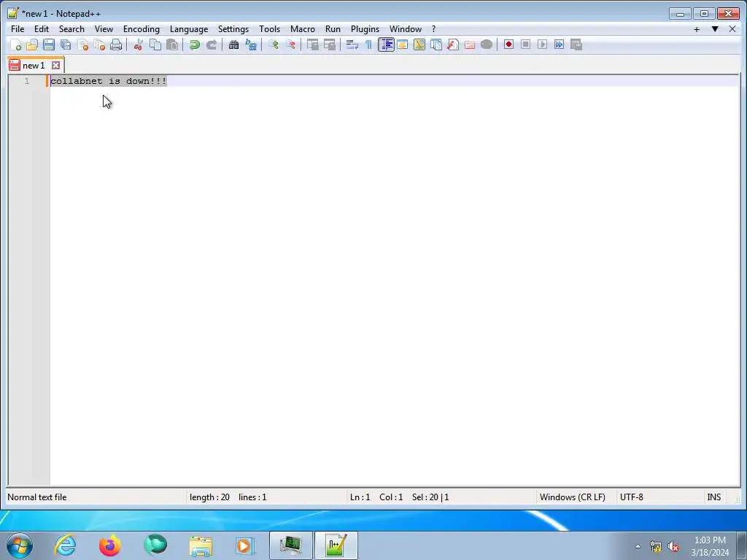This screenshot has width=747, height=560.
Task: Create a new document with New icon
Action: tap(15, 44)
